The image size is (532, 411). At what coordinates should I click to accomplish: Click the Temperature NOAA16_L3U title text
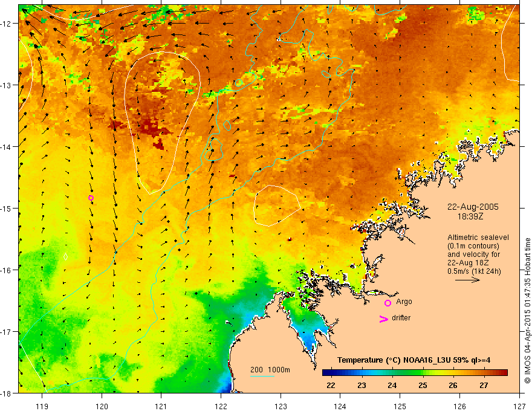tap(414, 360)
